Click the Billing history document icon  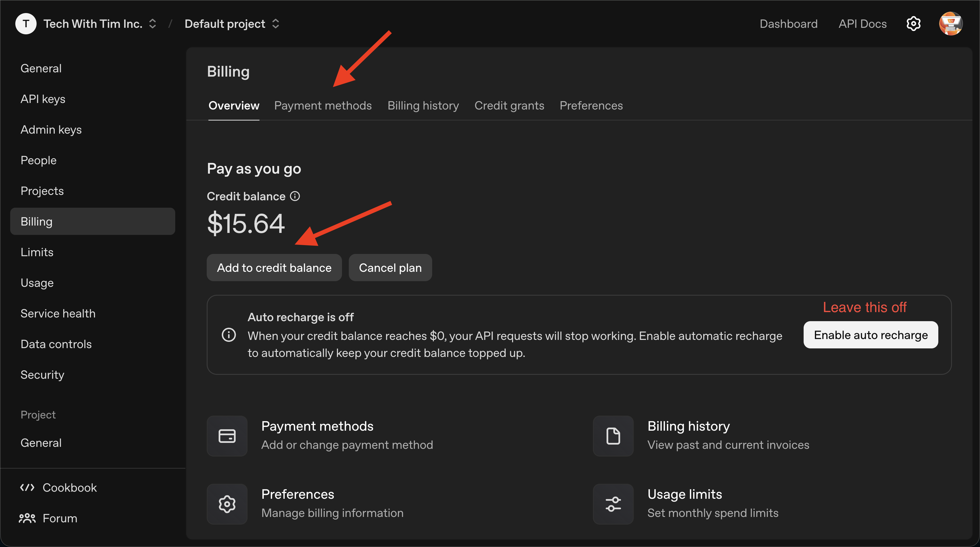[x=613, y=436]
